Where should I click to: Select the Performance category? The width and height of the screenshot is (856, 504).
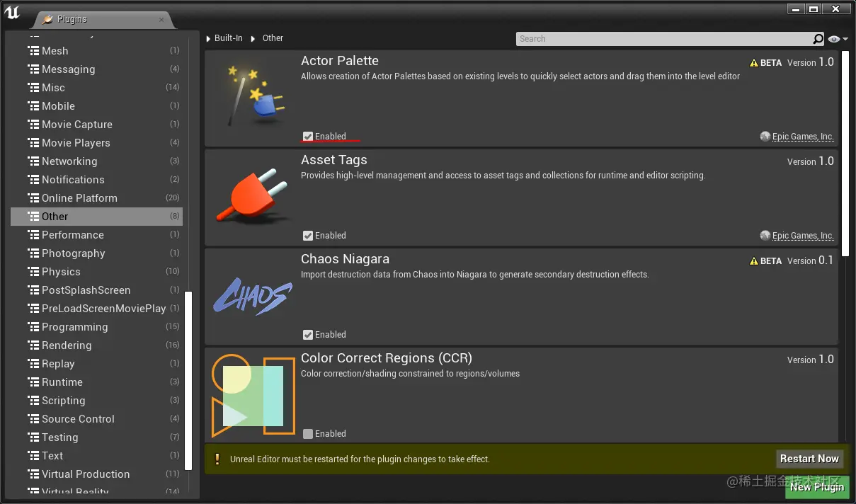coord(96,235)
